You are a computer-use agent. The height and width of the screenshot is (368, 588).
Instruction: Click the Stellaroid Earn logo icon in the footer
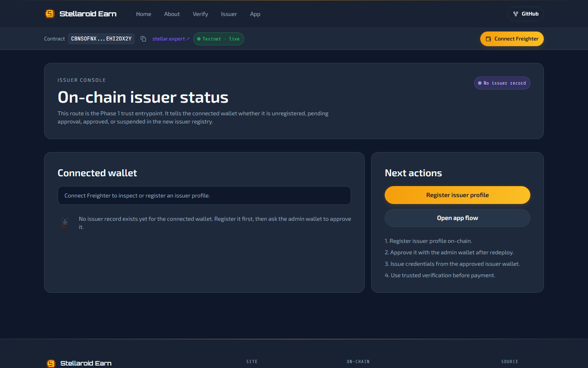coord(51,363)
